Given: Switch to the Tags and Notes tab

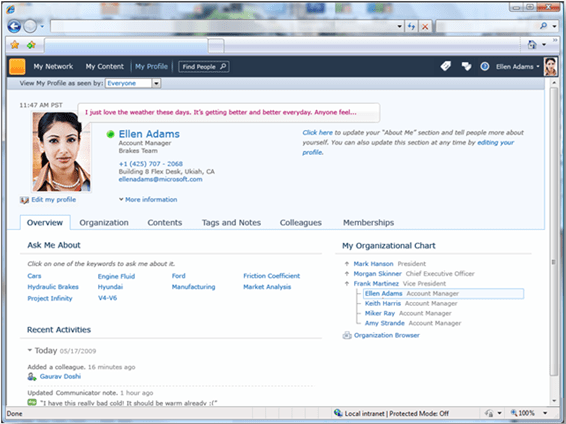Looking at the screenshot, I should coord(231,223).
